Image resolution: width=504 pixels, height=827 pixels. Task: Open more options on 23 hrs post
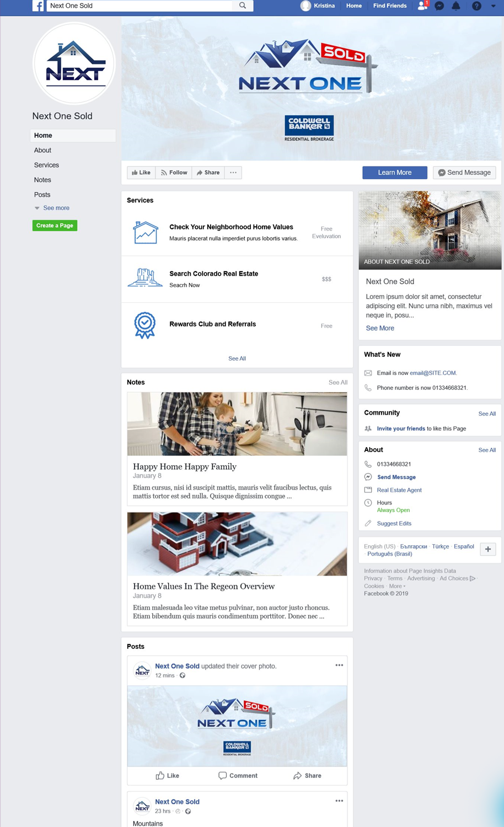(x=339, y=801)
